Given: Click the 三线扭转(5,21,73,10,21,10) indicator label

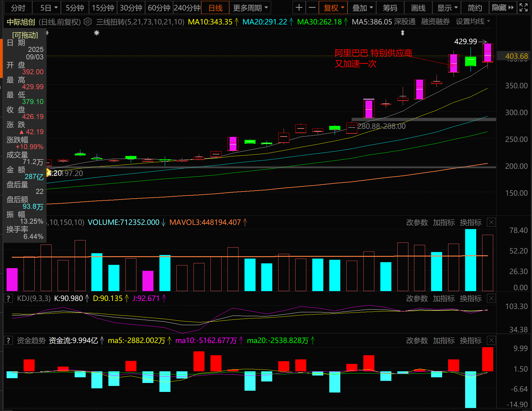Looking at the screenshot, I should point(140,22).
